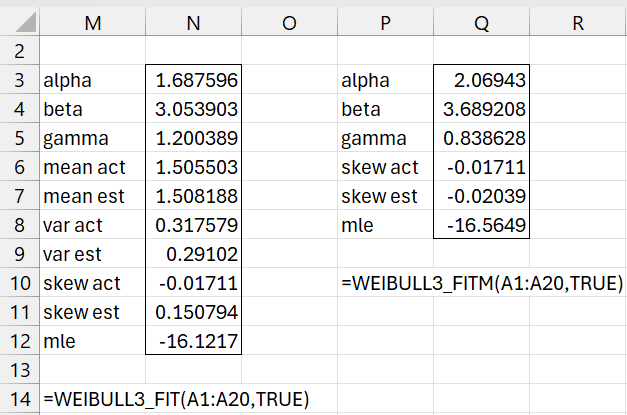Click the skew est value 0.150794
Viewport: 627px width, 415px height.
point(193,312)
